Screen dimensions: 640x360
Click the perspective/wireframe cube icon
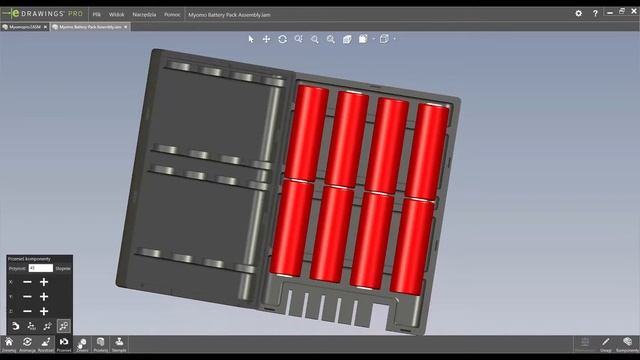pyautogui.click(x=384, y=39)
